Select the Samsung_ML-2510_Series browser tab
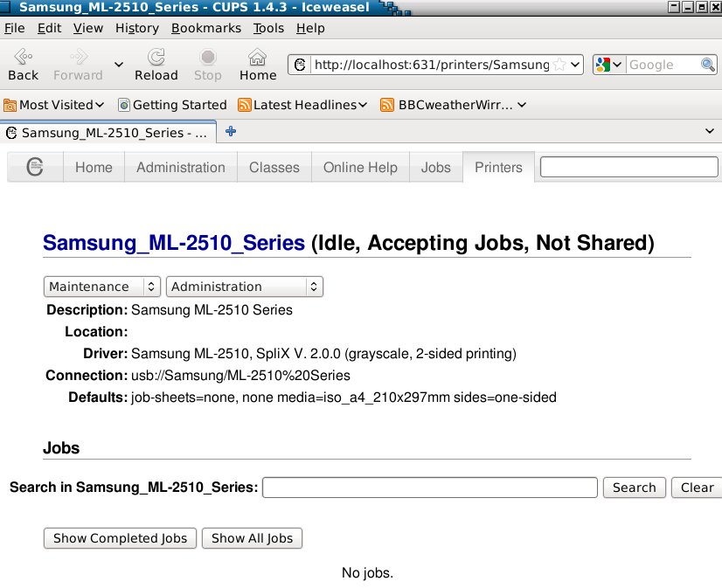The width and height of the screenshot is (722, 588). (108, 133)
